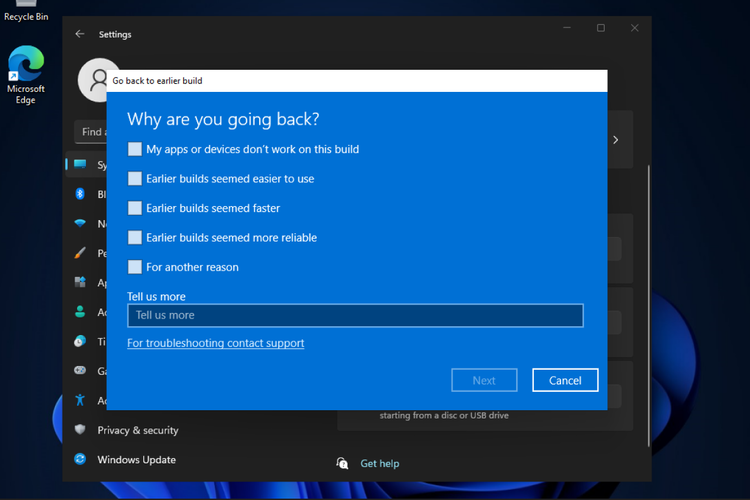The width and height of the screenshot is (750, 500).
Task: Check 'Earlier builds seemed easier to use'
Action: (135, 178)
